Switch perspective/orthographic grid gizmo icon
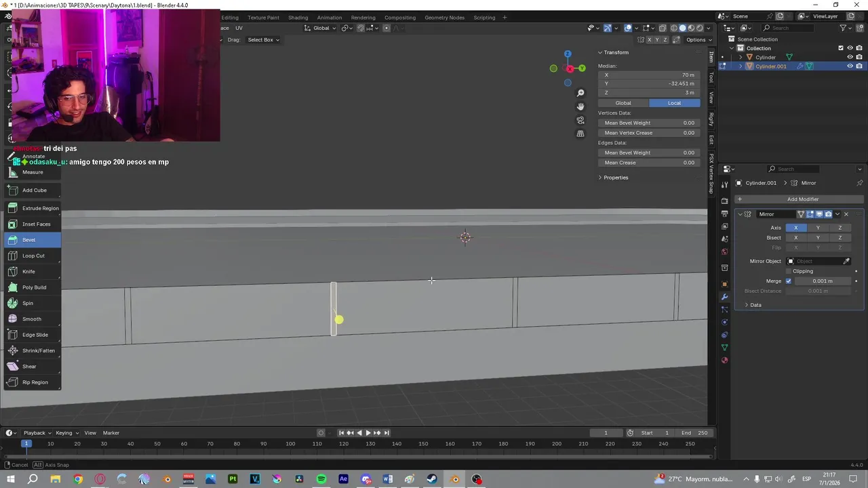868x488 pixels. point(580,134)
